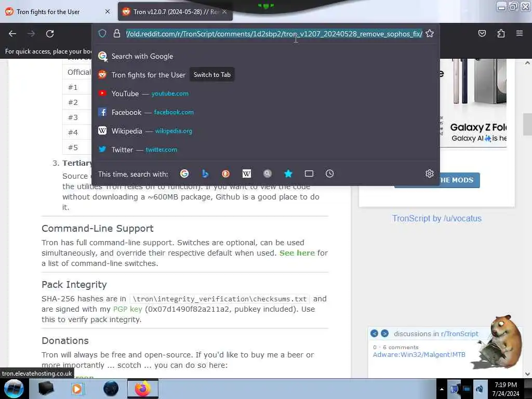Open Save to Pocket button
The width and height of the screenshot is (532, 399).
pos(482,33)
